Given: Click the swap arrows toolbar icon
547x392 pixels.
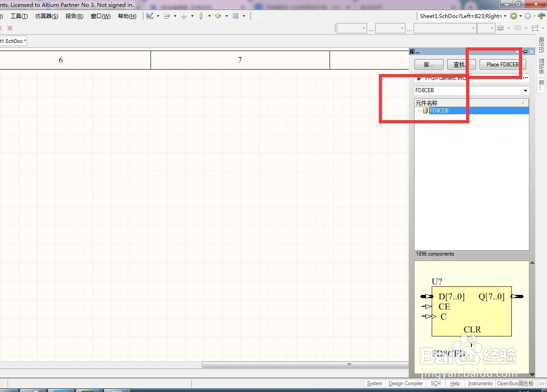Looking at the screenshot, I should pos(535,28).
